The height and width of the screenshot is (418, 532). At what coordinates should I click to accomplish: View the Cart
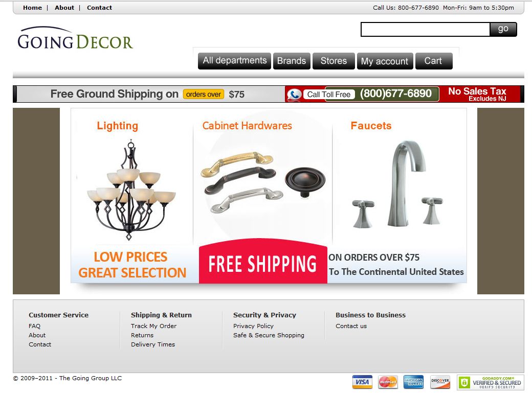coord(434,61)
